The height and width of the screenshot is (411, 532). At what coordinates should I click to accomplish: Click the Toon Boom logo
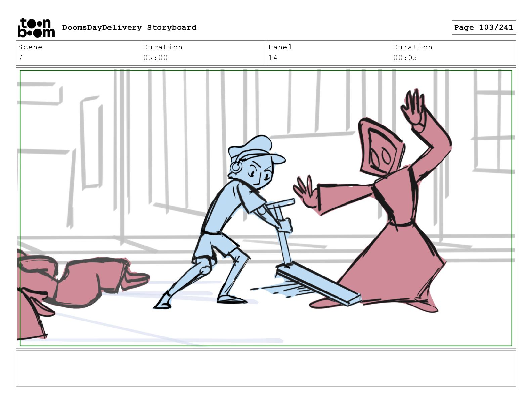pyautogui.click(x=36, y=28)
